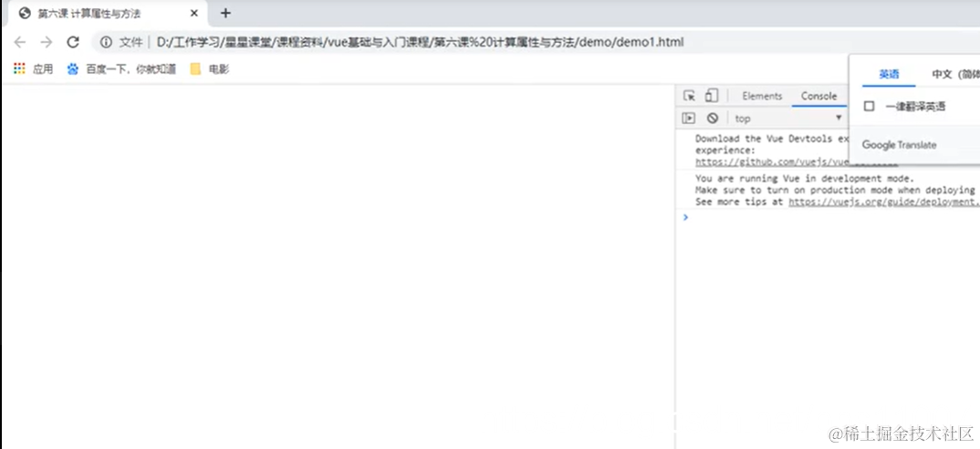
Task: Click the browser forward arrow
Action: pyautogui.click(x=47, y=42)
